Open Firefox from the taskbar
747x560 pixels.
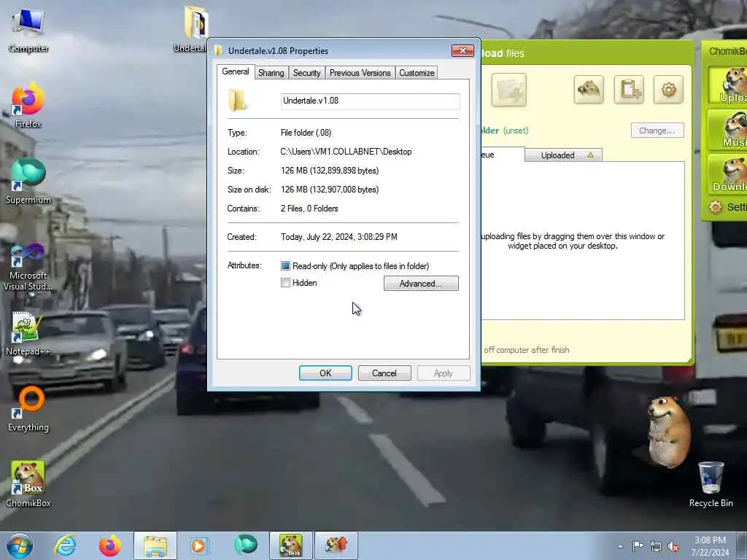[109, 545]
